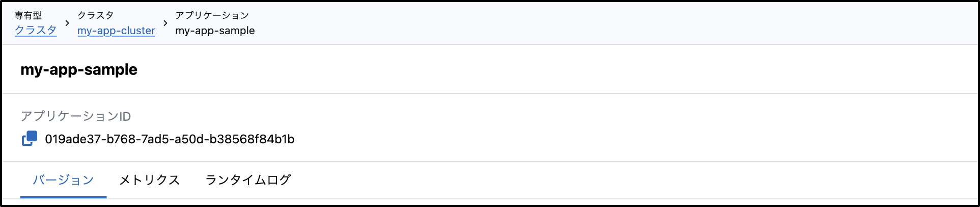The width and height of the screenshot is (980, 207).
Task: Copy the application ID using the copy icon
Action: 30,139
